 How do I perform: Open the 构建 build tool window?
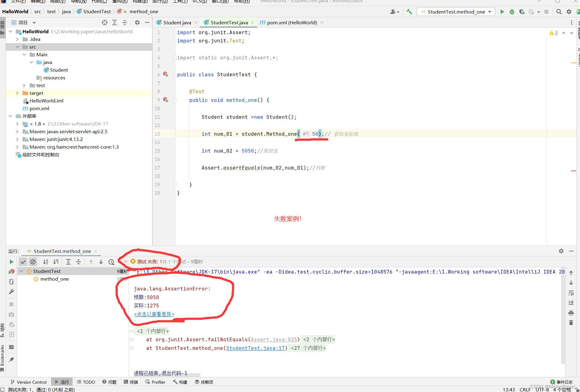click(x=180, y=382)
